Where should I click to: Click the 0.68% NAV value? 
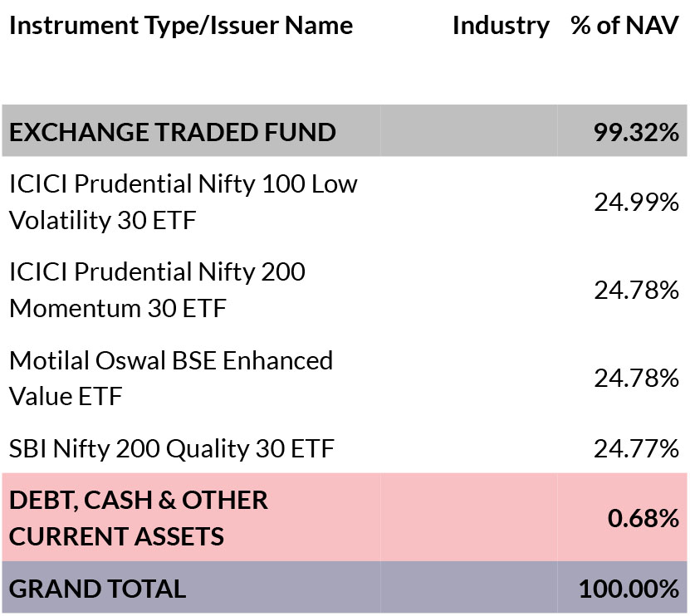coord(644,519)
